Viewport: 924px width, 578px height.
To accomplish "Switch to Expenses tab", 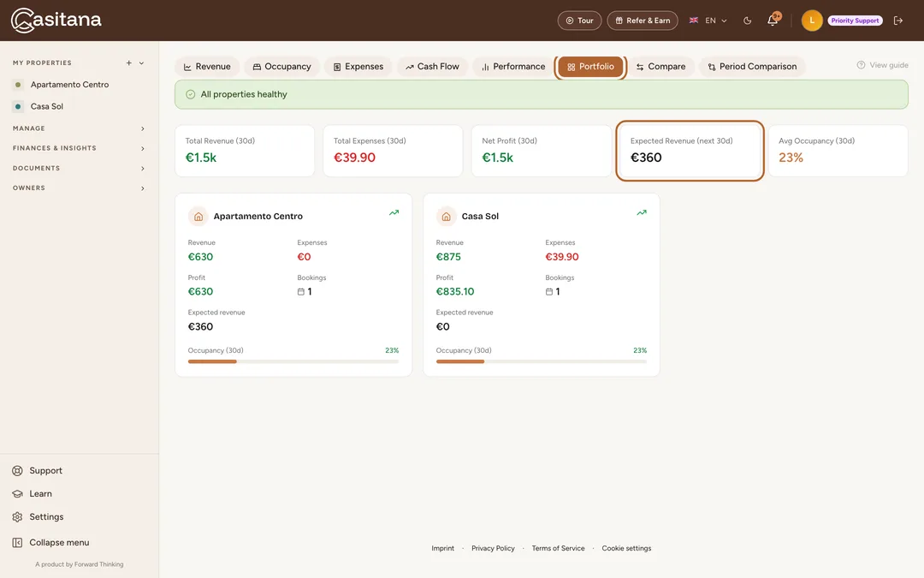I will [358, 67].
